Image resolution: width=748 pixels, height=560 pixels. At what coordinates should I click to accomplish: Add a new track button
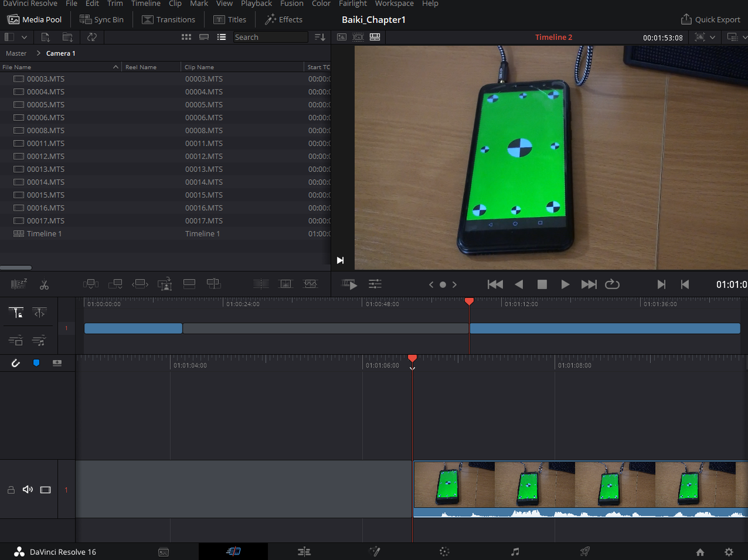pyautogui.click(x=57, y=363)
